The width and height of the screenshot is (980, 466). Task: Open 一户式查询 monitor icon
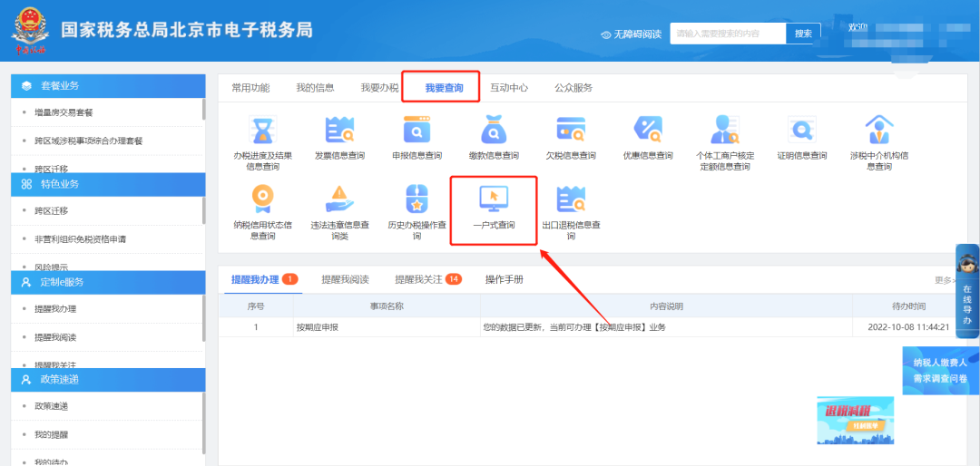tap(494, 199)
